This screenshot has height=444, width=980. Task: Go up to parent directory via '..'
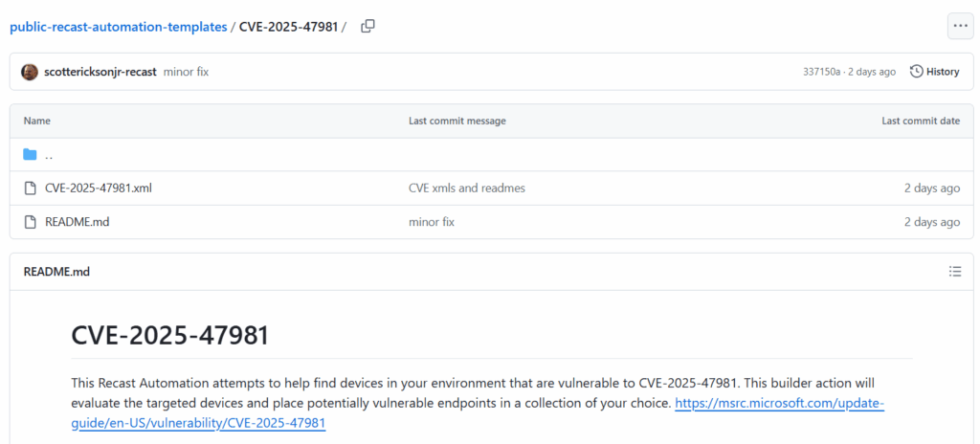click(x=49, y=155)
